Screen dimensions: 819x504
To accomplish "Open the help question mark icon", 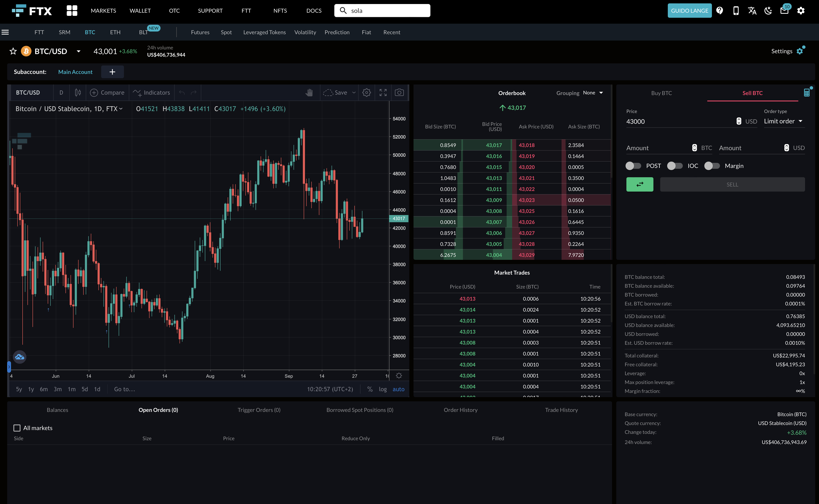I will click(720, 11).
